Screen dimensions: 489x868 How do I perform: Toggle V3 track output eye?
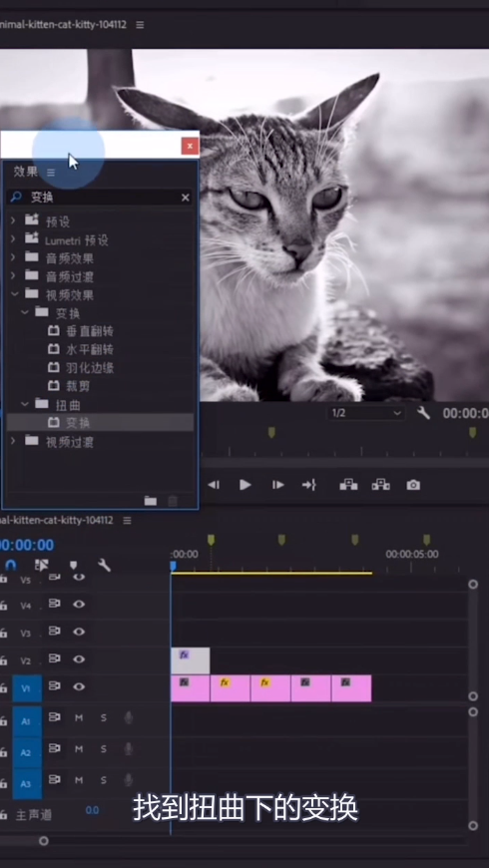(79, 632)
